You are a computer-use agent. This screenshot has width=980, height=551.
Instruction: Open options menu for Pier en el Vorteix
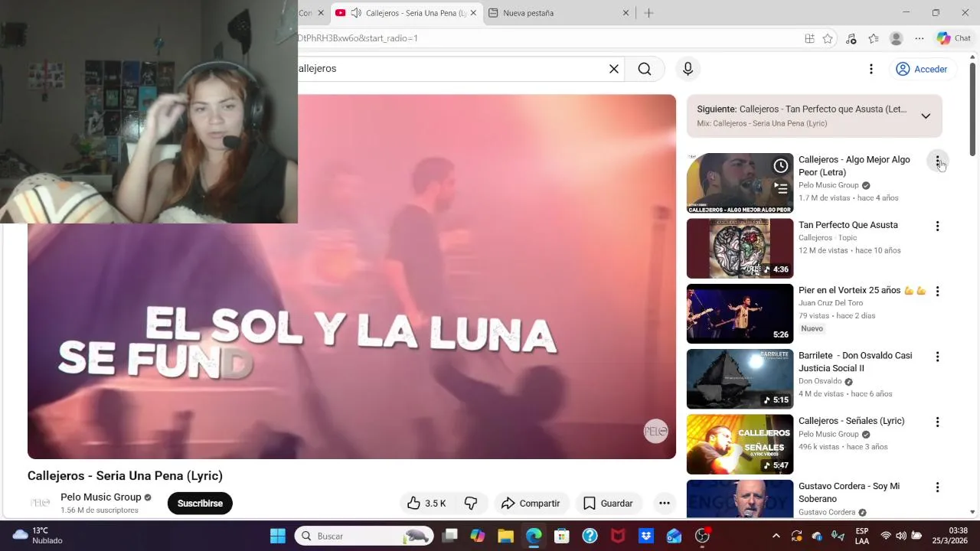click(x=937, y=291)
